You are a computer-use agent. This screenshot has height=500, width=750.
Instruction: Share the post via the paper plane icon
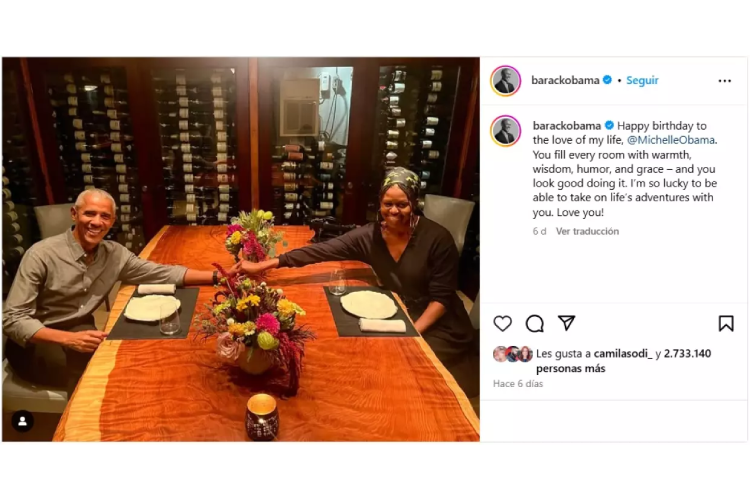coord(566,323)
